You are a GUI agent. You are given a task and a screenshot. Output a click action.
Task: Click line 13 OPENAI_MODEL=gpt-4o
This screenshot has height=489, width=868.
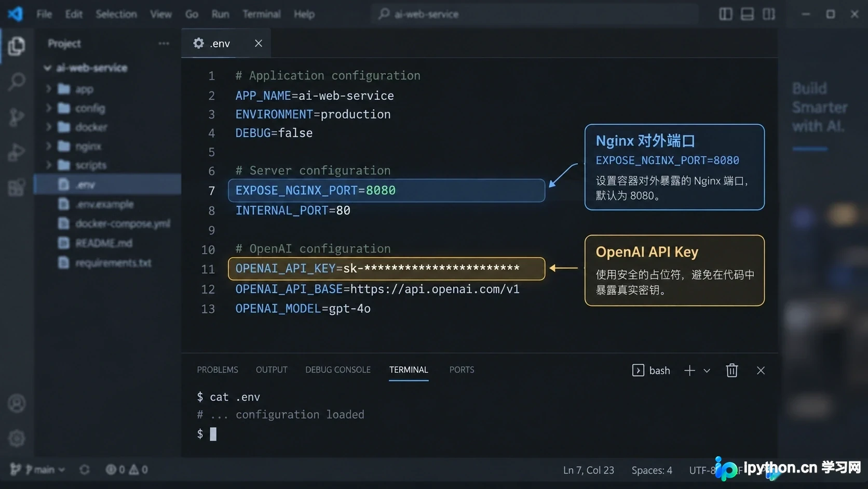303,309
